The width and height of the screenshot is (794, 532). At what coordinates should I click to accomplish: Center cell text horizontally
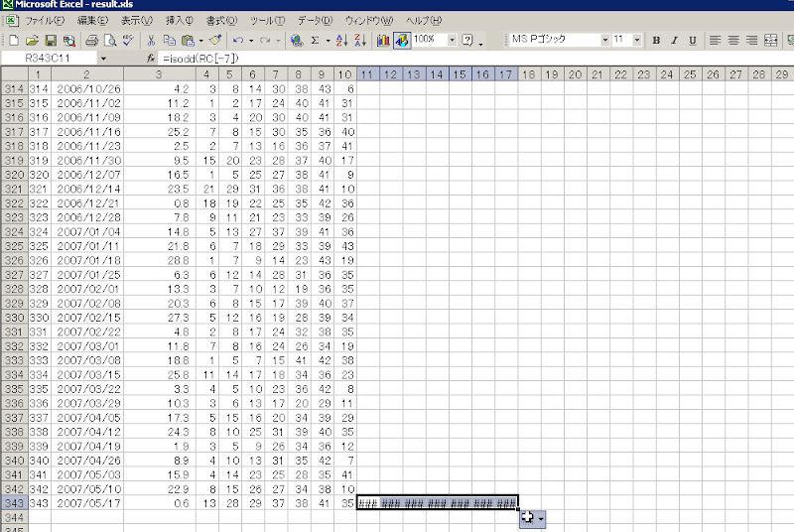[733, 40]
